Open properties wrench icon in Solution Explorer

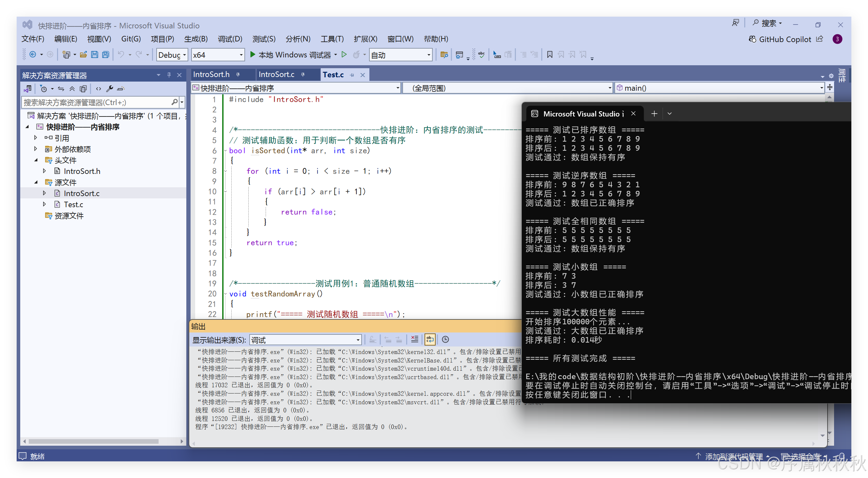click(x=110, y=89)
